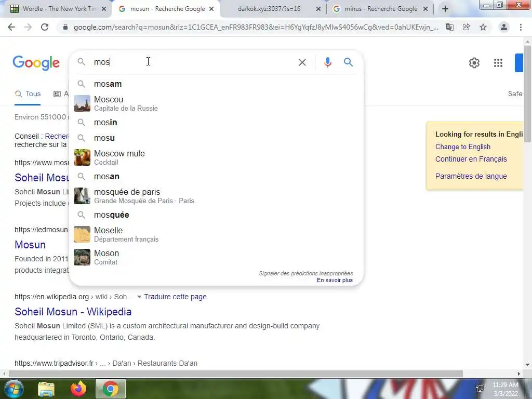
Task: Open File Explorer from taskbar
Action: coord(46,389)
